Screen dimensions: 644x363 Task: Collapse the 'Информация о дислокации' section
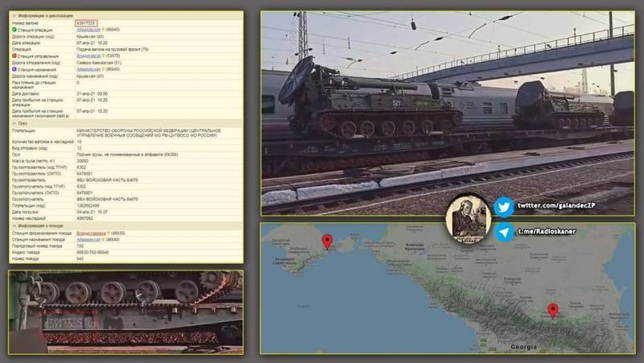tap(14, 15)
